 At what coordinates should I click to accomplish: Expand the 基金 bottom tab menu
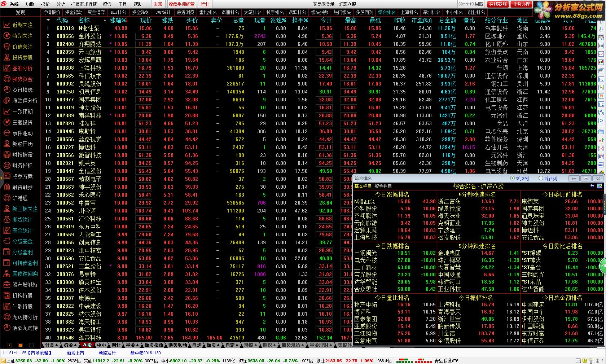(x=137, y=345)
